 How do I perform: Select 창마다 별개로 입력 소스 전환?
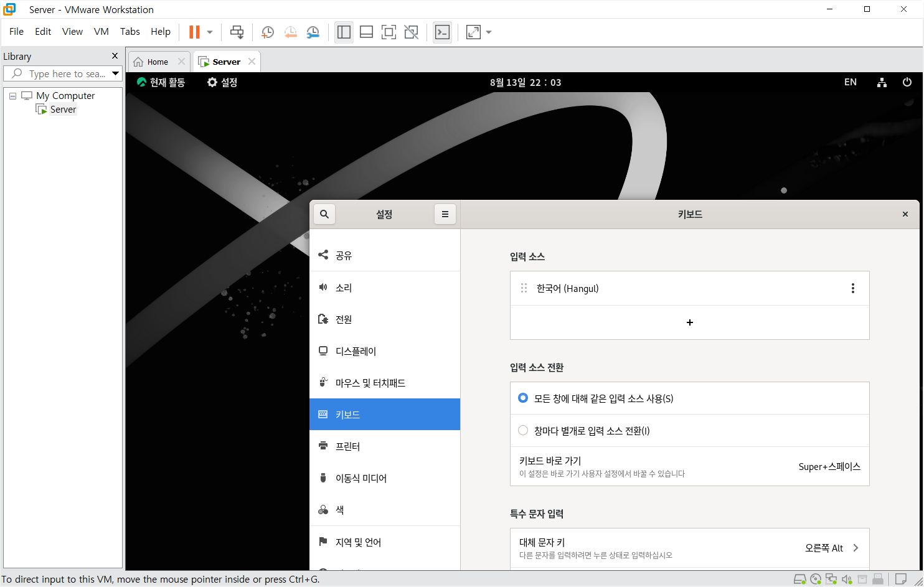(523, 431)
